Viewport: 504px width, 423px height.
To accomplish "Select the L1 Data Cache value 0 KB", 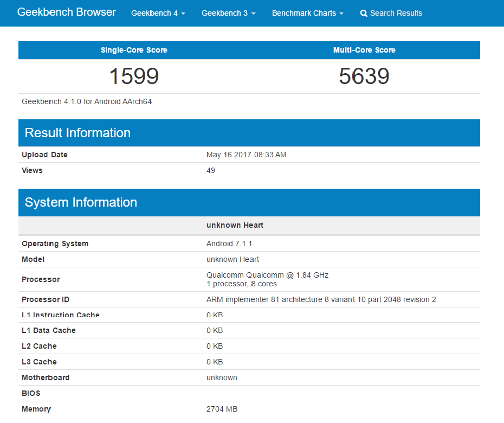I will (215, 331).
